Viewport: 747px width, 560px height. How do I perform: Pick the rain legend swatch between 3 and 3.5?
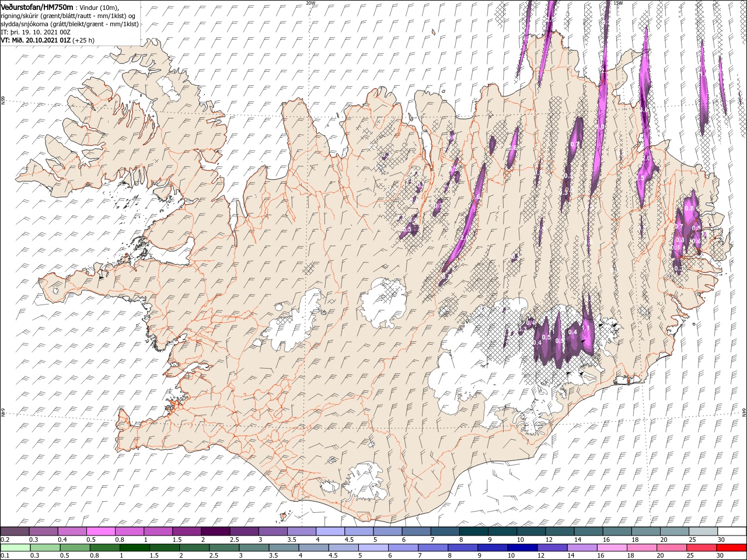click(254, 548)
